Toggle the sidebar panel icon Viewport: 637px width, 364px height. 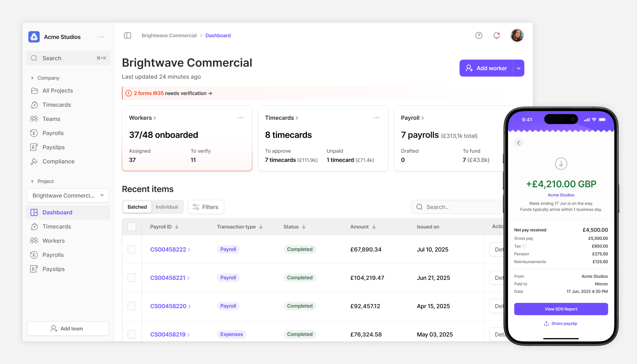(x=128, y=36)
